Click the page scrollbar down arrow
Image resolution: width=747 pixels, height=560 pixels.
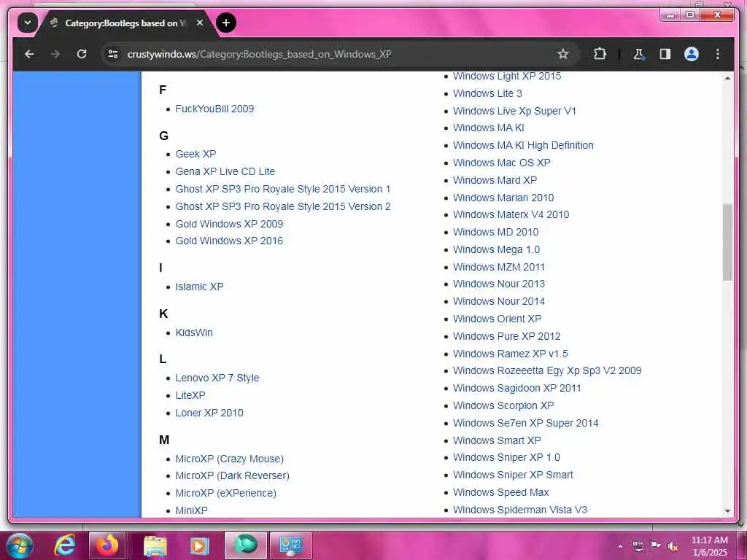727,511
